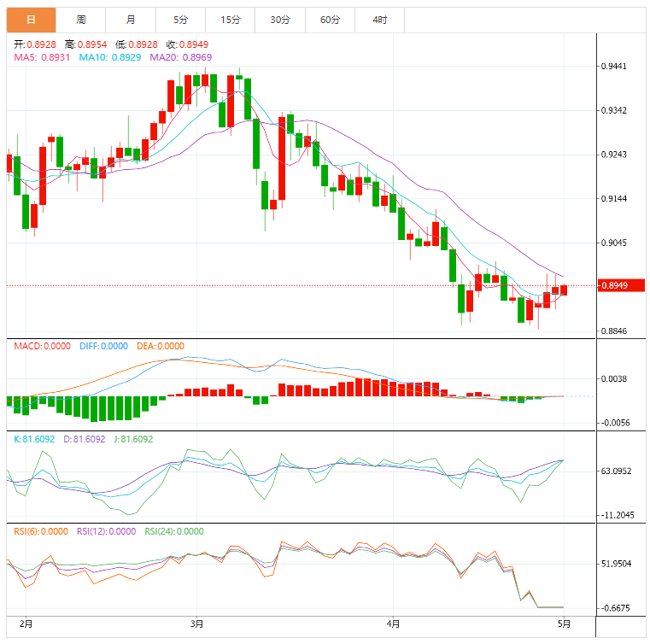Open the 月 (monthly) chart tab

[x=131, y=20]
